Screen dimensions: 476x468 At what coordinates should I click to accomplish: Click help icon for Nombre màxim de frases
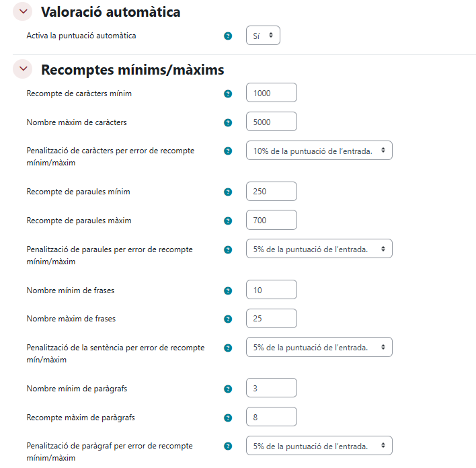pos(228,319)
